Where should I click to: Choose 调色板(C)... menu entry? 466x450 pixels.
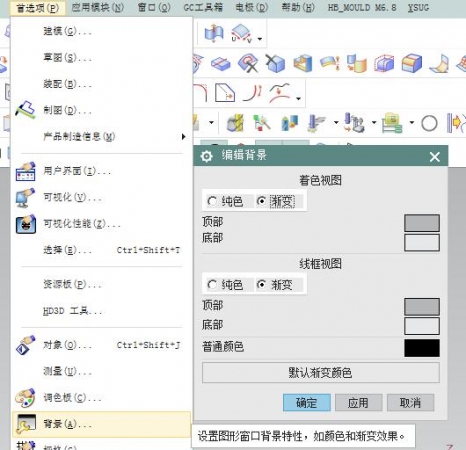102,397
